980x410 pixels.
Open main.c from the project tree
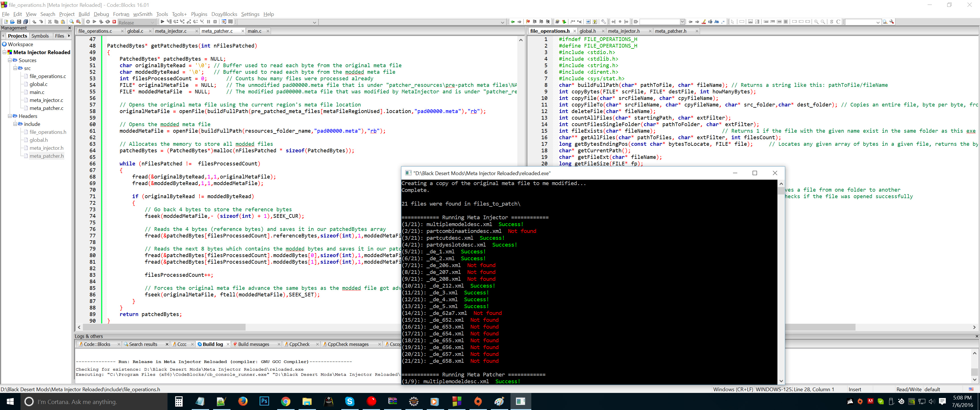pos(37,92)
